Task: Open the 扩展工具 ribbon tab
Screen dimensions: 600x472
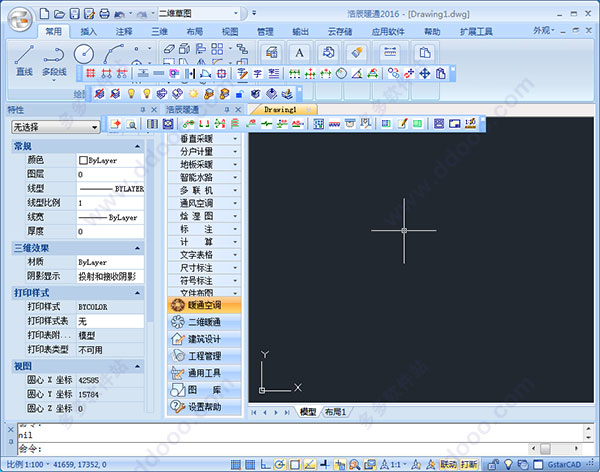Action: [476, 31]
